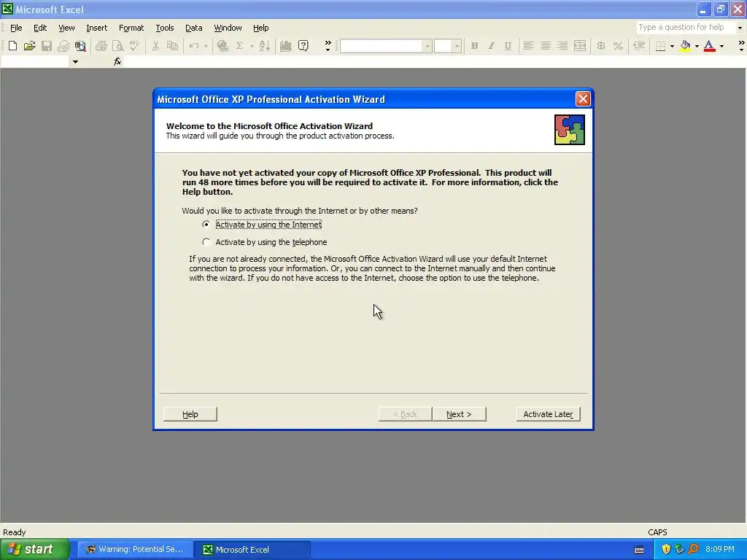Click the Copy icon in the toolbar
This screenshot has height=560, width=747.
[x=172, y=46]
